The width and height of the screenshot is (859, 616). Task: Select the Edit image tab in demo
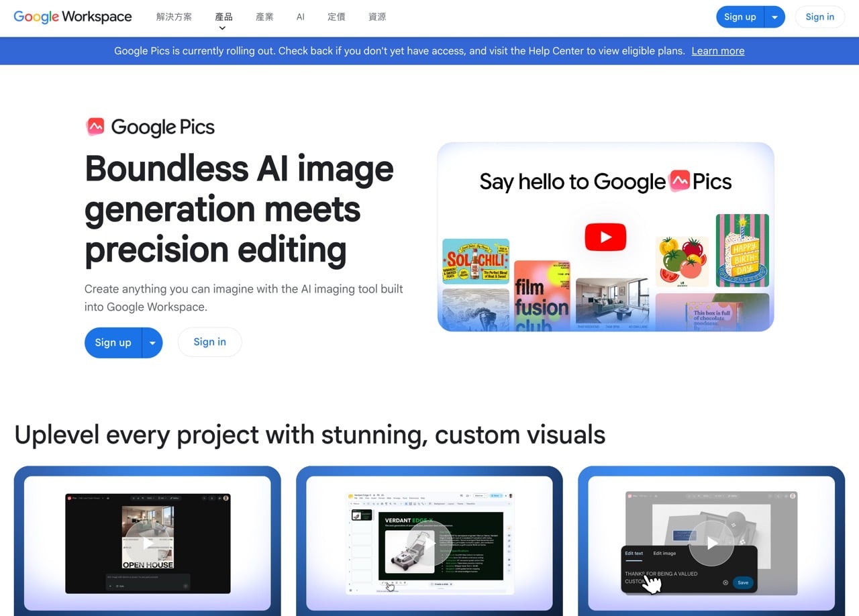(x=664, y=554)
